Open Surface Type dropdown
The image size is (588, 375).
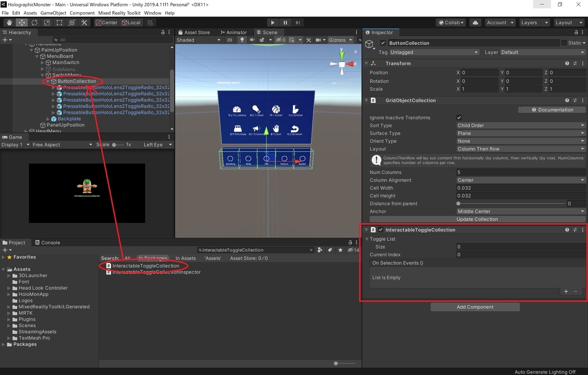coord(521,133)
